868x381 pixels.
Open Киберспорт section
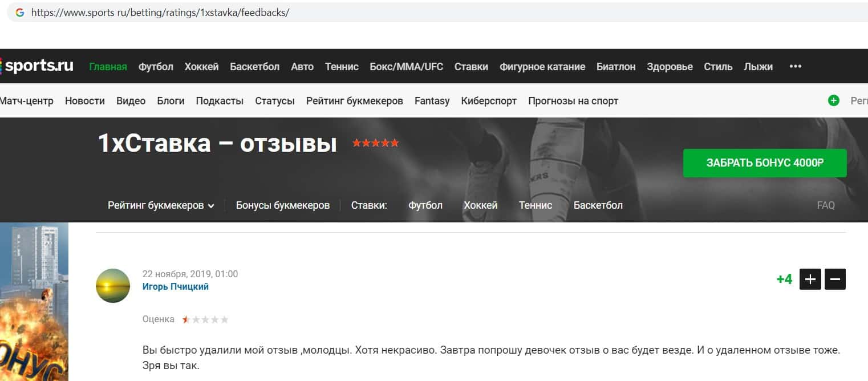click(x=489, y=101)
